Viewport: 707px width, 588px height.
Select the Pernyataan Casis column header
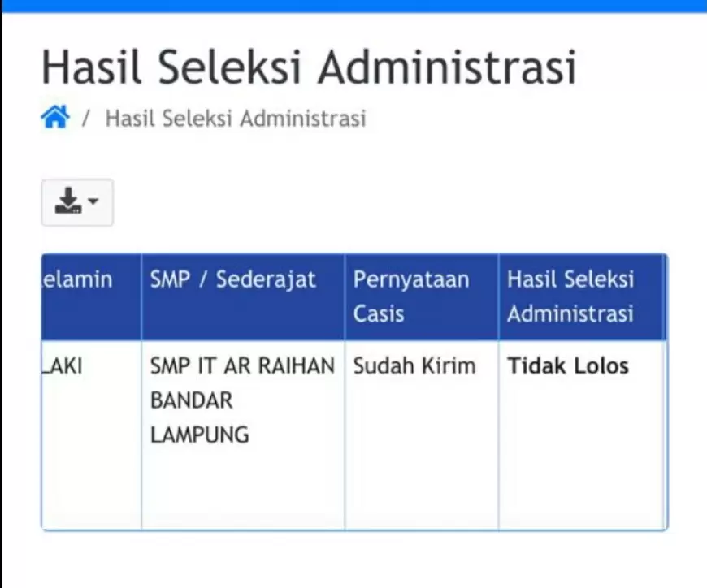click(x=422, y=296)
